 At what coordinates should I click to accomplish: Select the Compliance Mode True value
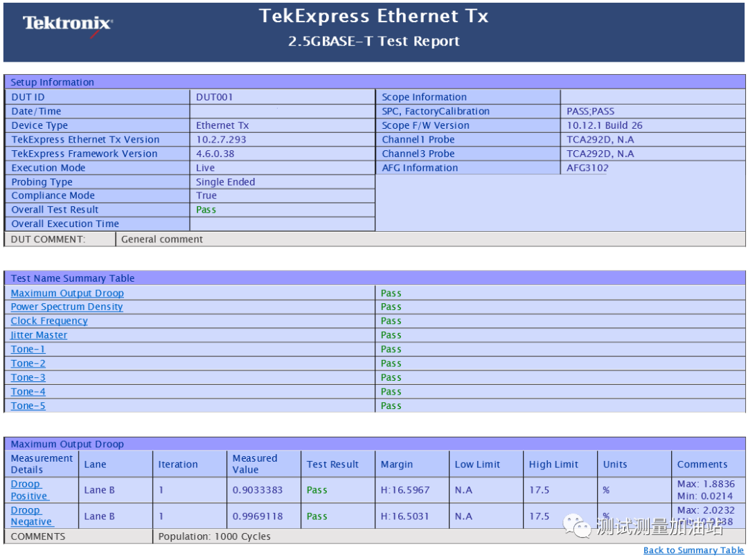206,195
